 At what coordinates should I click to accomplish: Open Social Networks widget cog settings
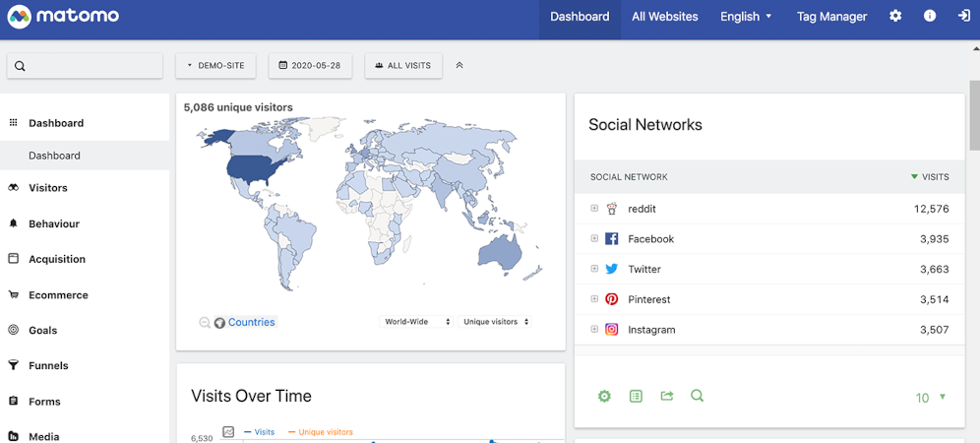(x=604, y=396)
